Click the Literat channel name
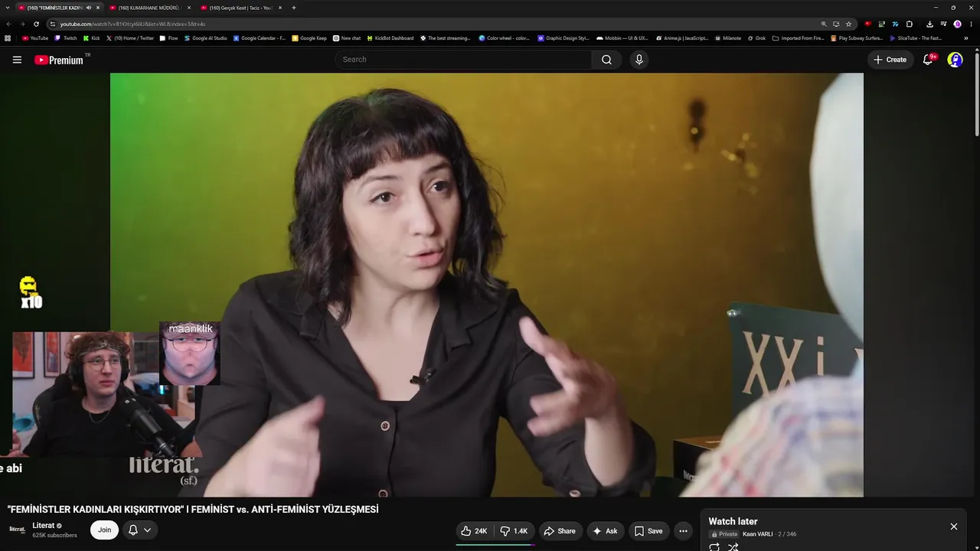 [43, 526]
